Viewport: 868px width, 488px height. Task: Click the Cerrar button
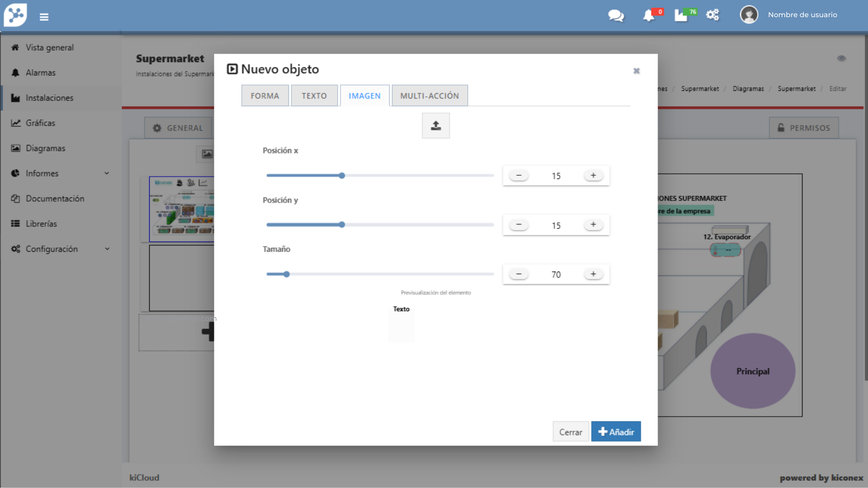(571, 432)
